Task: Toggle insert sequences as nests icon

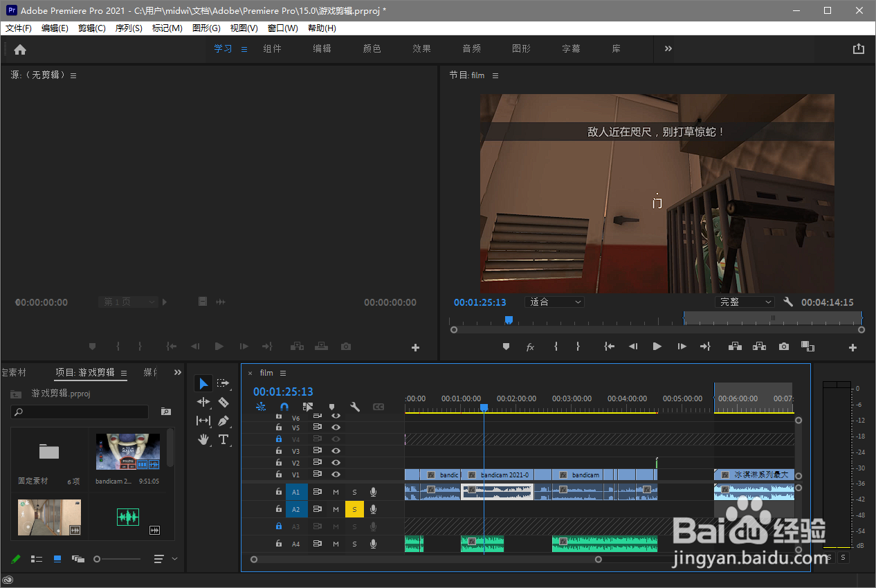Action: tap(261, 407)
